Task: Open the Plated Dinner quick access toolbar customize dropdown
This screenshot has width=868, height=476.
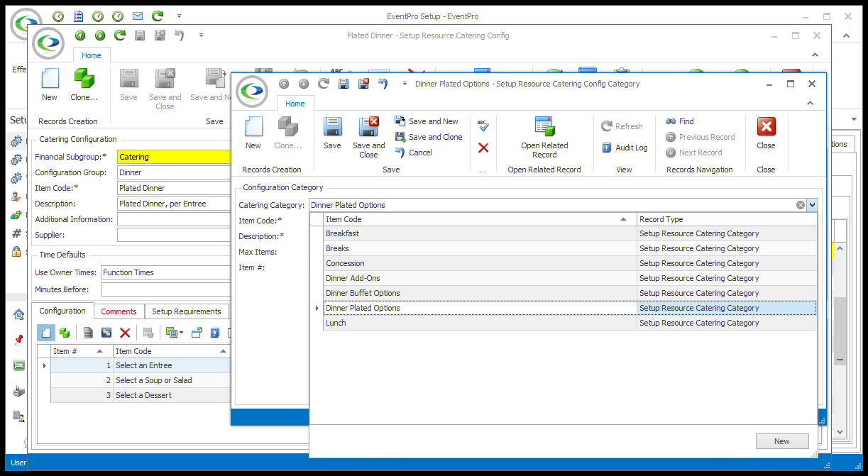Action: pyautogui.click(x=202, y=35)
